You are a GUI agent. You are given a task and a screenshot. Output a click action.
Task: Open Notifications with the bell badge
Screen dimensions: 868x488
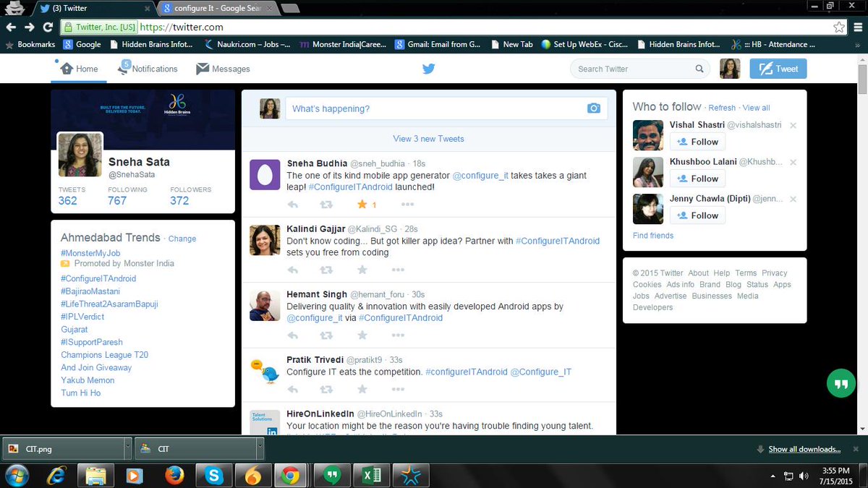click(x=148, y=69)
